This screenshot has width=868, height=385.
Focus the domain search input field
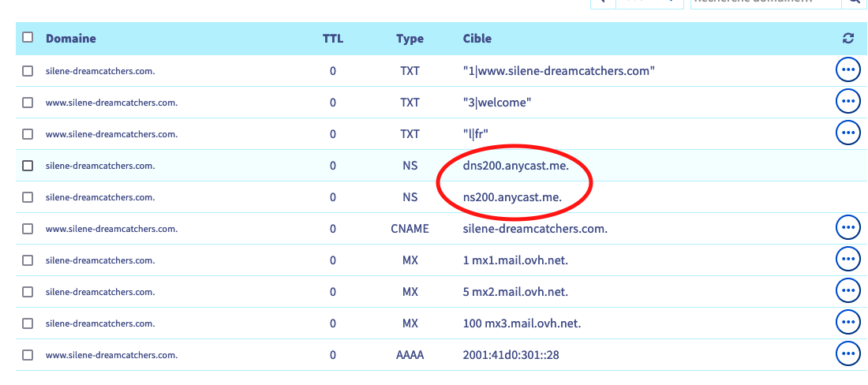tap(764, 3)
